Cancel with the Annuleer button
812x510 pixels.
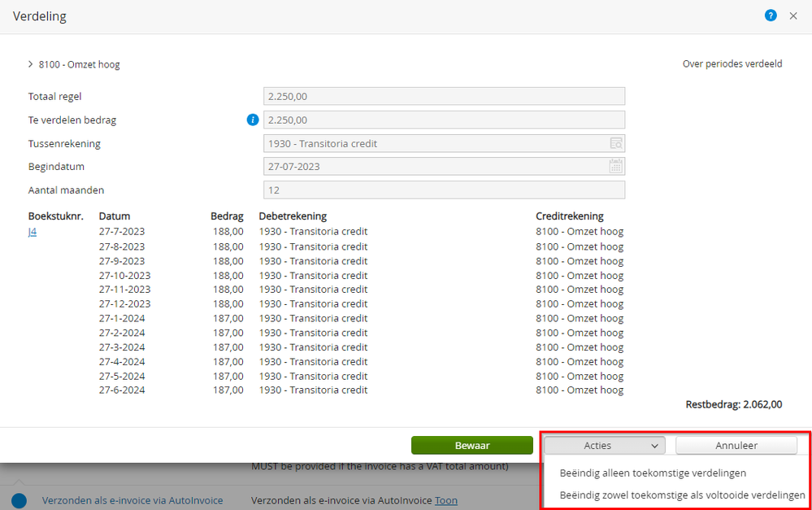[736, 445]
